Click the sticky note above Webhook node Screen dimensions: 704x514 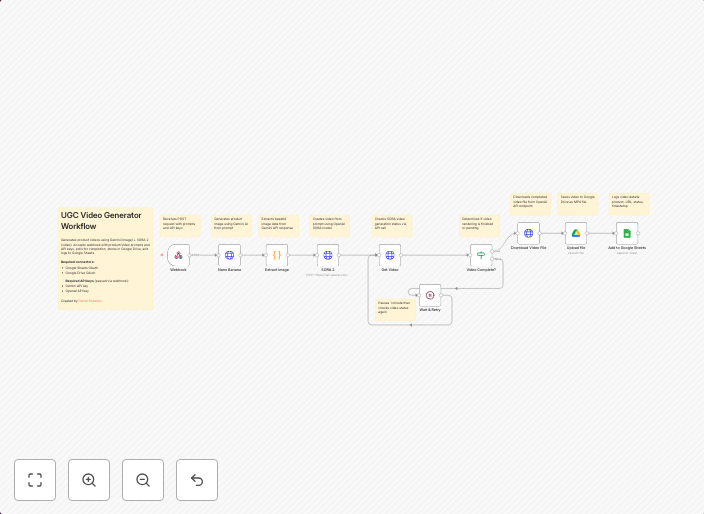coord(180,225)
